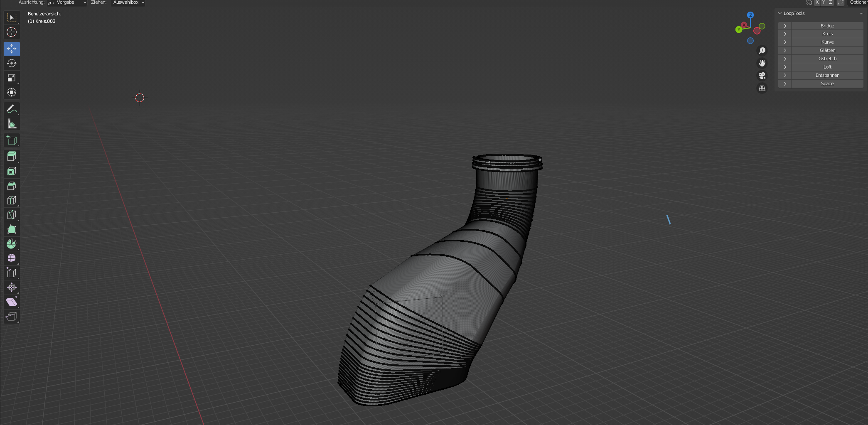The image size is (868, 425).
Task: Click the Gstretch button
Action: (x=827, y=59)
